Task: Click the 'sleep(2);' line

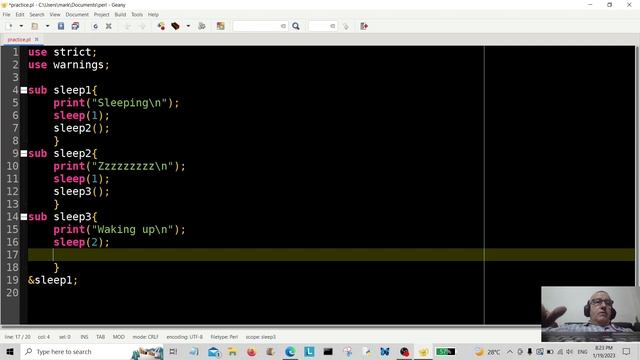Action: (82, 242)
